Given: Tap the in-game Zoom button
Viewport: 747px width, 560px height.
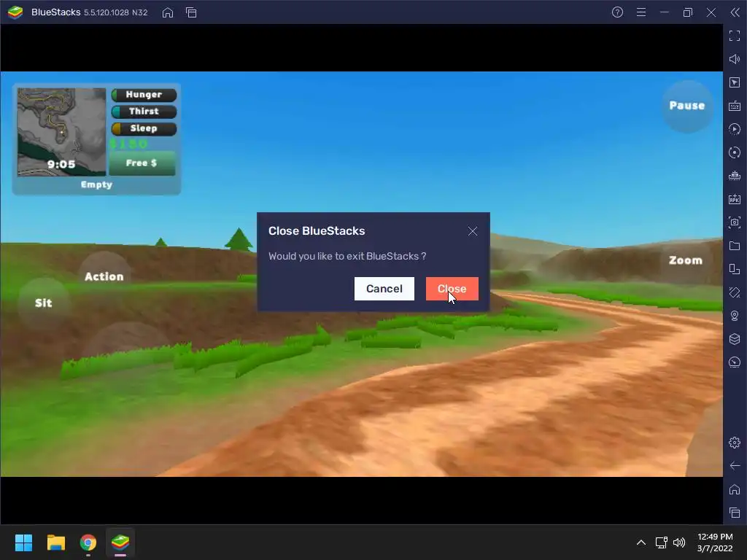Looking at the screenshot, I should click(686, 260).
